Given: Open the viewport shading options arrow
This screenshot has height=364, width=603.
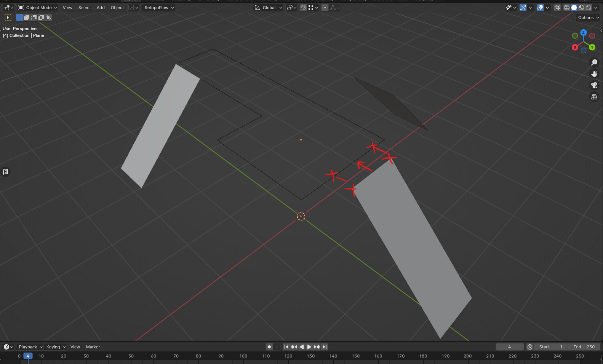Looking at the screenshot, I should pyautogui.click(x=596, y=8).
